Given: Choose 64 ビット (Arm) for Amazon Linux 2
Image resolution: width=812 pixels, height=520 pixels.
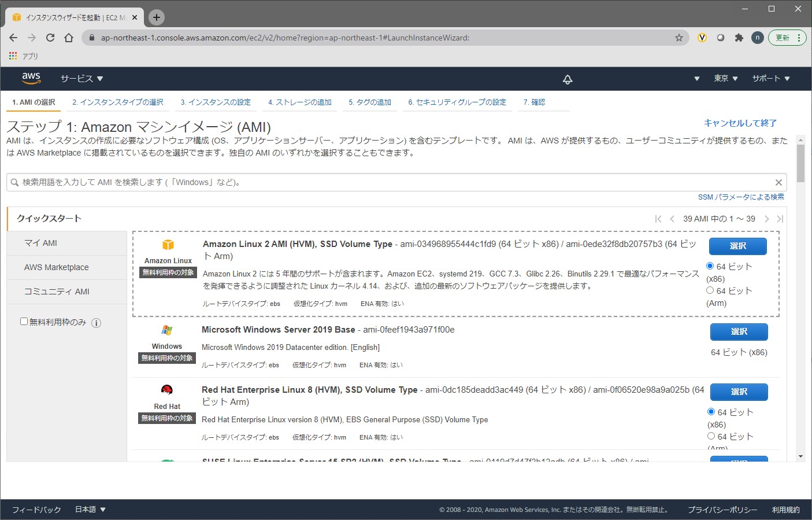Looking at the screenshot, I should pyautogui.click(x=710, y=290).
